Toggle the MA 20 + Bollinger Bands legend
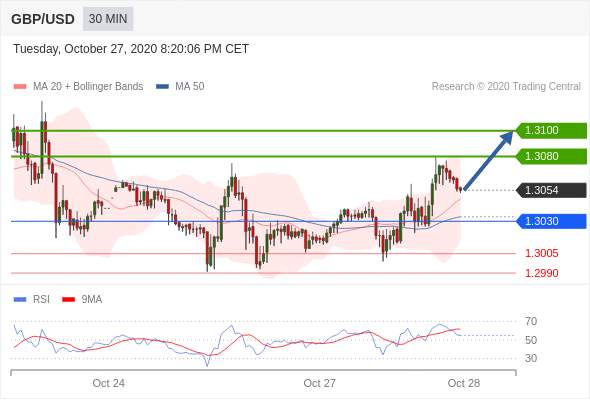Image resolution: width=590 pixels, height=400 pixels. point(78,87)
